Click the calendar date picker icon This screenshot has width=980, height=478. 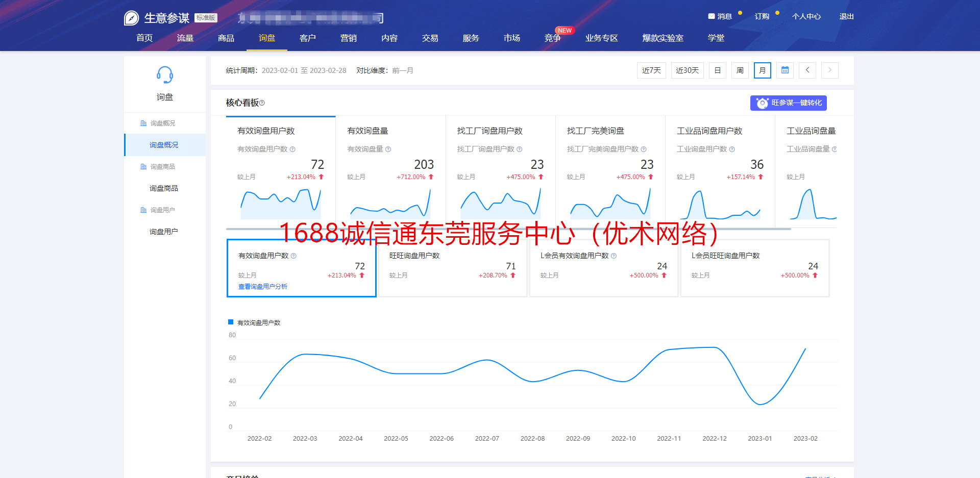pos(785,70)
